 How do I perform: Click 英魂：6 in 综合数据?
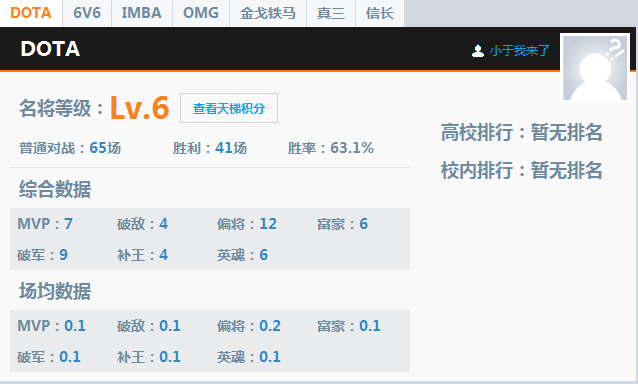coord(242,255)
